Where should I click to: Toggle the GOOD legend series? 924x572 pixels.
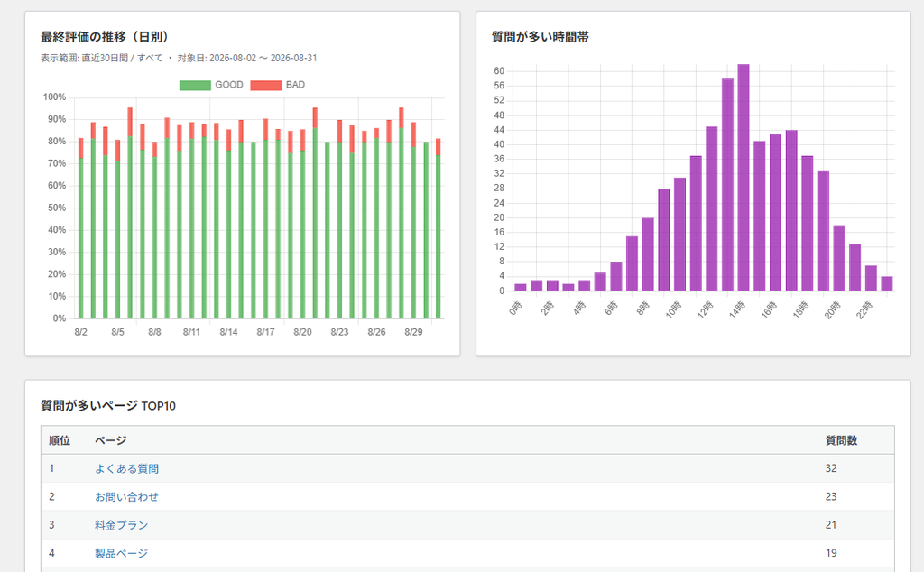click(211, 85)
